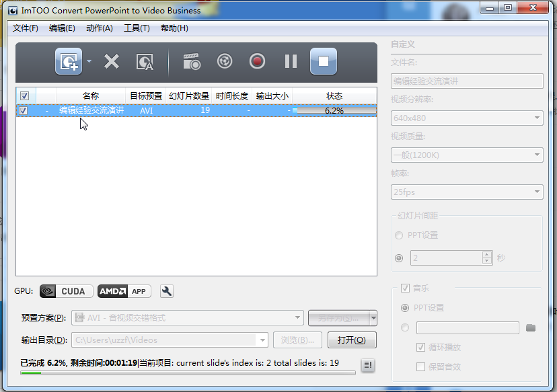Pause the conversion
557x392 pixels.
click(291, 61)
